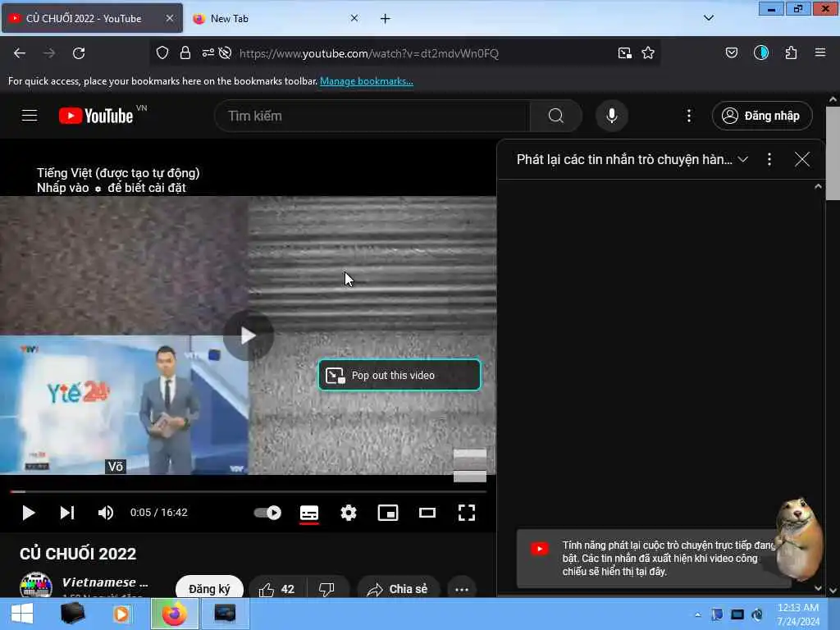
Task: Seek on the video progress bar
Action: pos(248,491)
